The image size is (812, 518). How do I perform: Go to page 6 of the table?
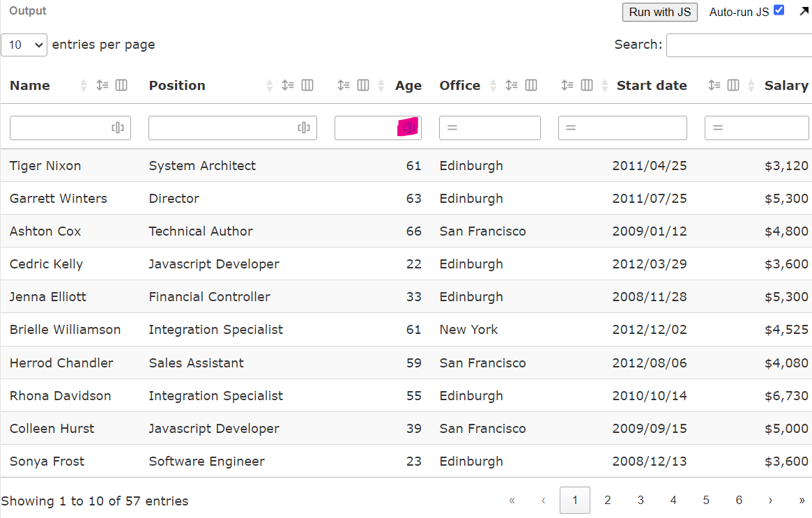[x=739, y=500]
